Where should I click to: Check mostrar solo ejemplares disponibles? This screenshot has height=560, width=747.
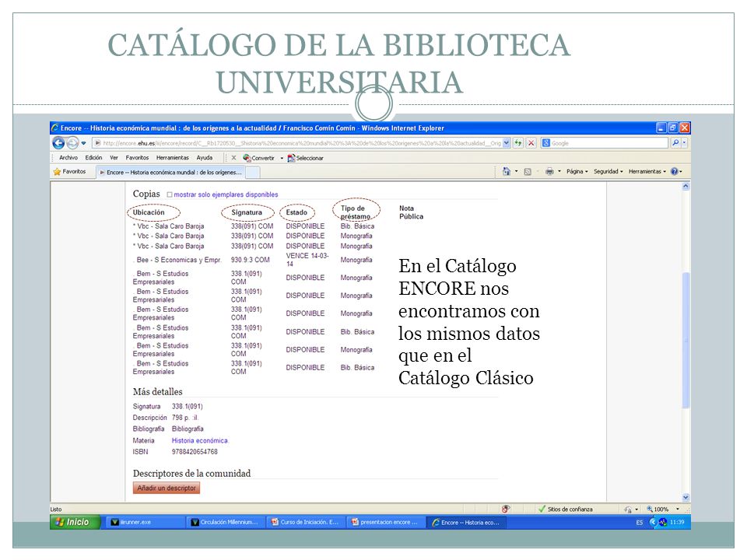(x=170, y=194)
